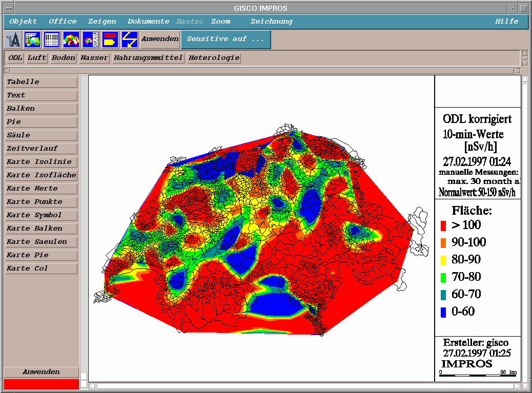Toggle the Wasser category button
Screen dimensions: 532x393
94,58
